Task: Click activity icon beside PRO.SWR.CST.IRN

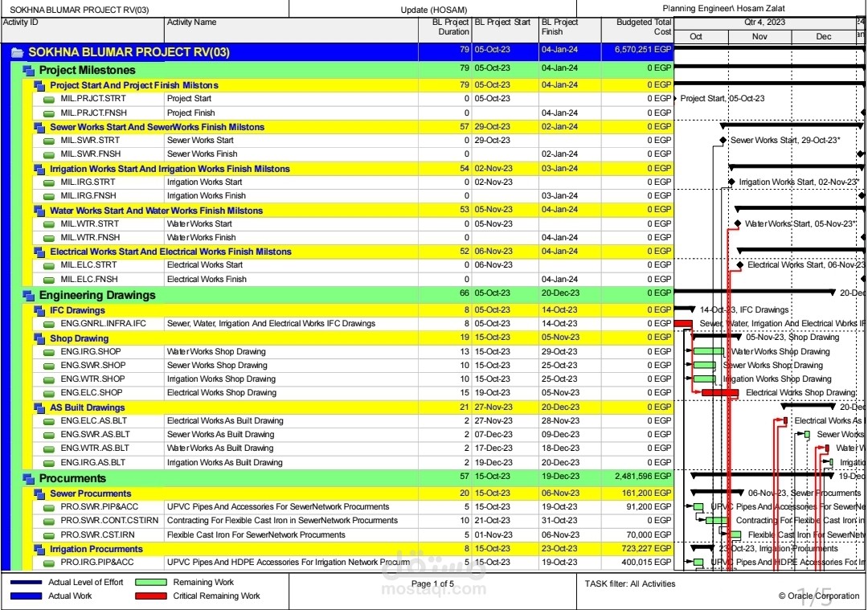Action: coord(49,536)
